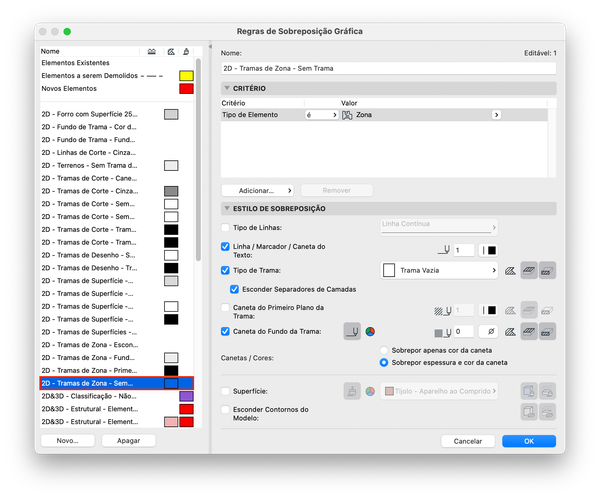The height and width of the screenshot is (499, 600).
Task: Open the Tijolo - Aparelho ao Comprido surface dropdown
Action: (x=439, y=391)
